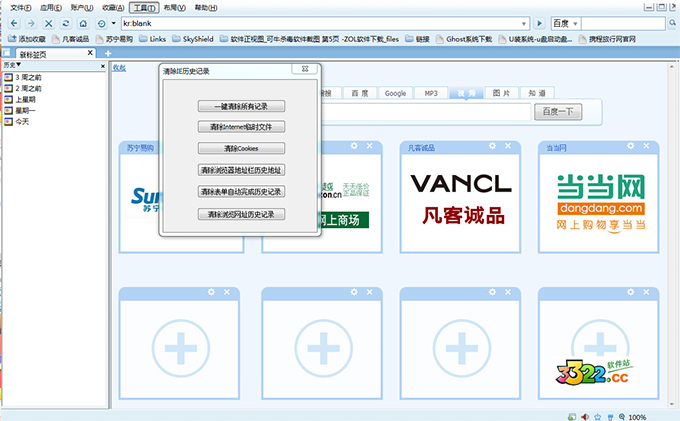Screen dimensions: 680x421
Task: Open the Links bookmark folder
Action: [x=153, y=39]
